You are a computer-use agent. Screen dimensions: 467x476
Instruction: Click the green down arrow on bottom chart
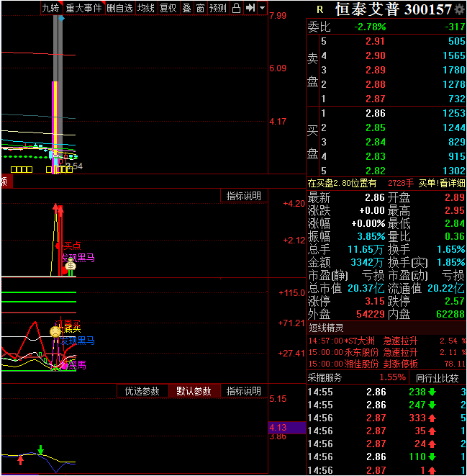click(x=41, y=450)
